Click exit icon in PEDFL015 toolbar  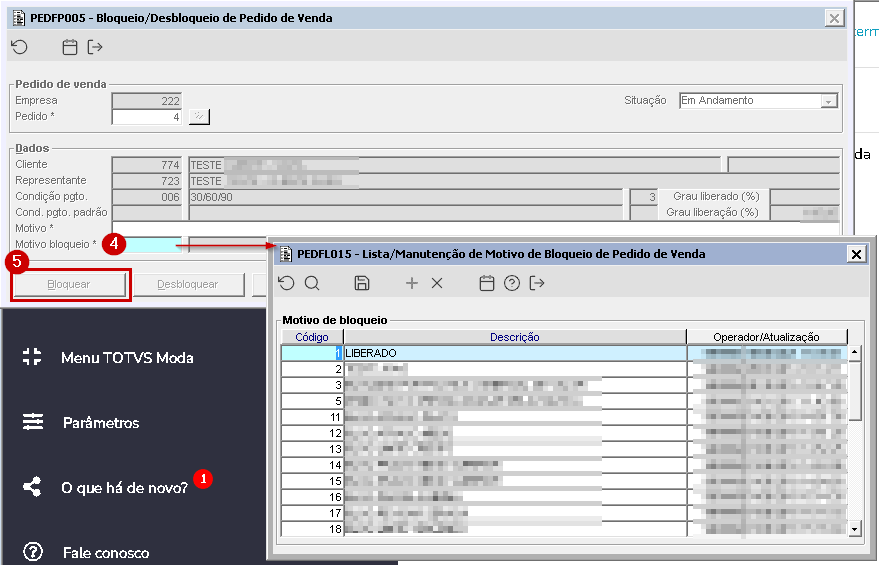(536, 283)
